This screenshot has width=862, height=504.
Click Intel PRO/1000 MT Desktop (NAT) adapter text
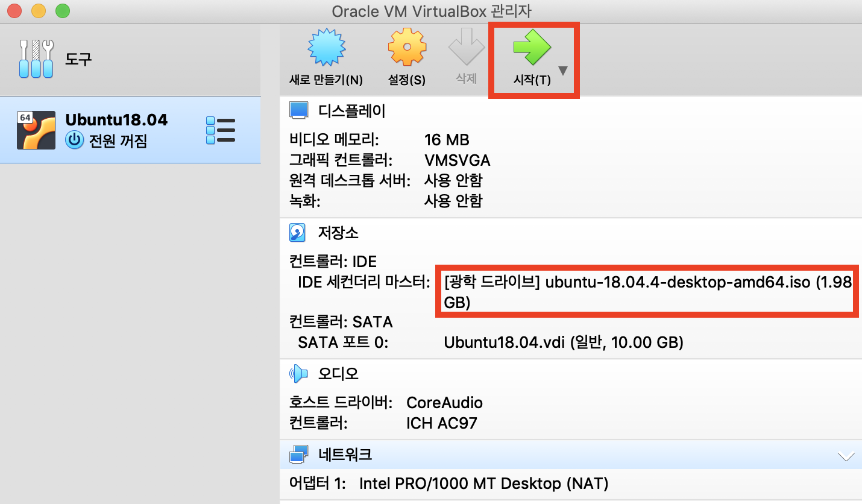pyautogui.click(x=484, y=483)
